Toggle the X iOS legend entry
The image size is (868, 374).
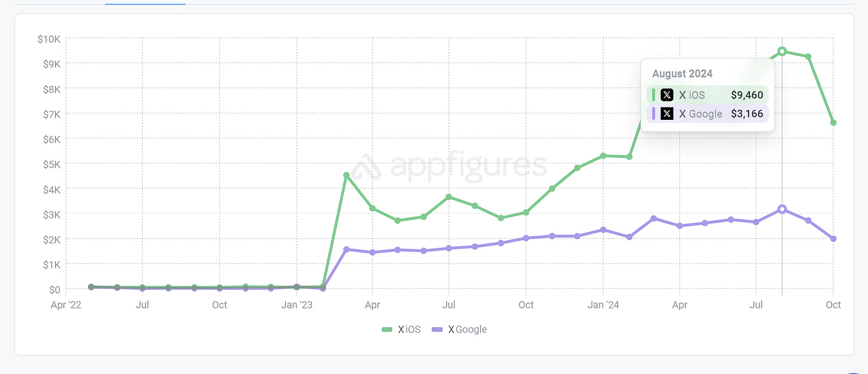(401, 329)
